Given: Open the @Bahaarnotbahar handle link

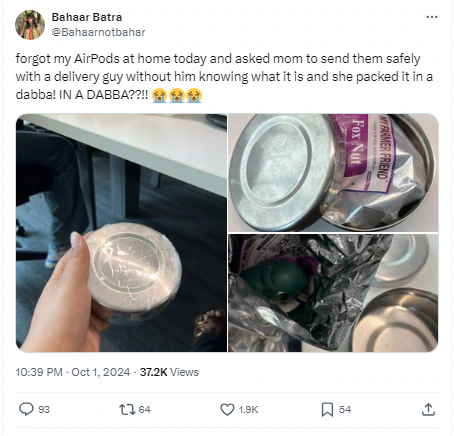Looking at the screenshot, I should pyautogui.click(x=98, y=32).
